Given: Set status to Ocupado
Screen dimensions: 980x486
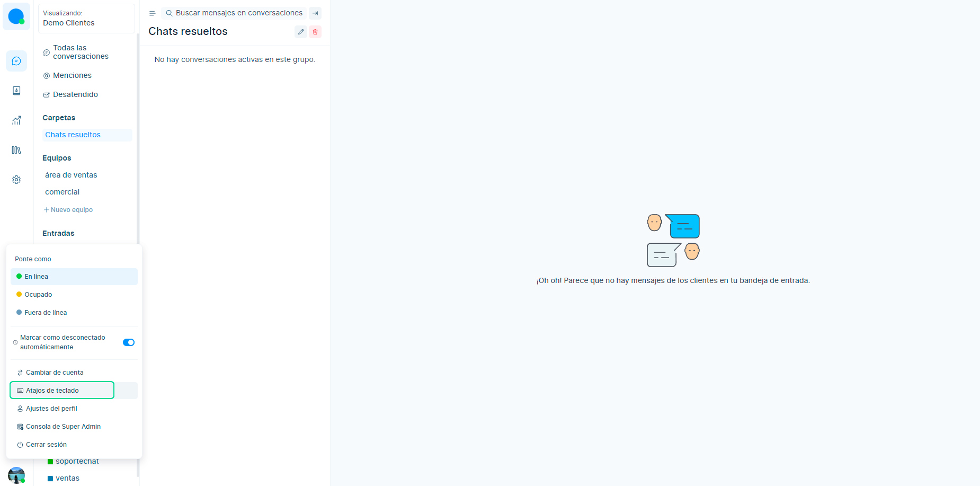Looking at the screenshot, I should click(38, 295).
